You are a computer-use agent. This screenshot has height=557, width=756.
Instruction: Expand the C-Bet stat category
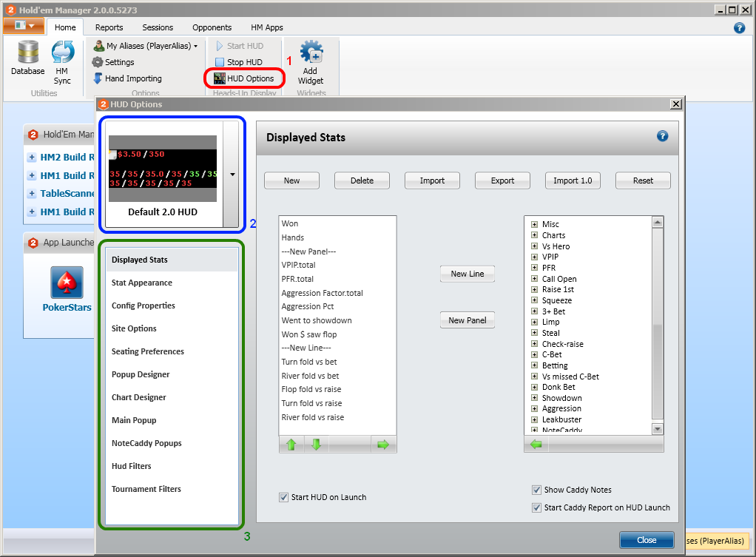coord(534,354)
